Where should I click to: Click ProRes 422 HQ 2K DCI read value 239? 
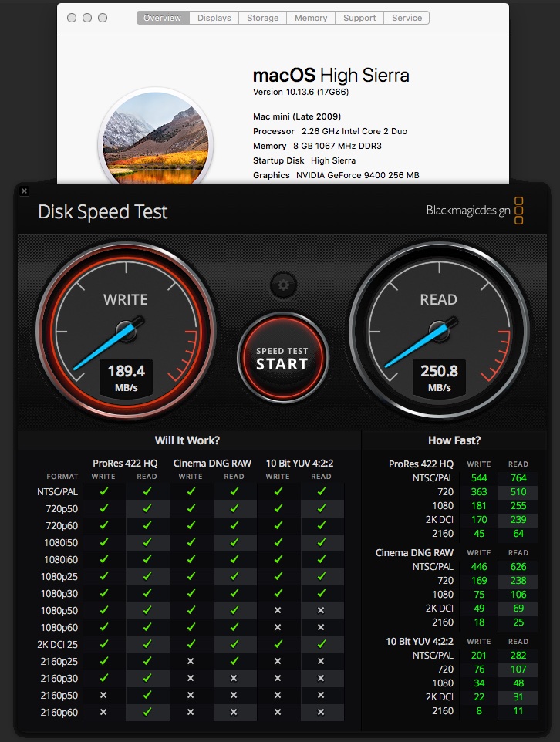[518, 520]
